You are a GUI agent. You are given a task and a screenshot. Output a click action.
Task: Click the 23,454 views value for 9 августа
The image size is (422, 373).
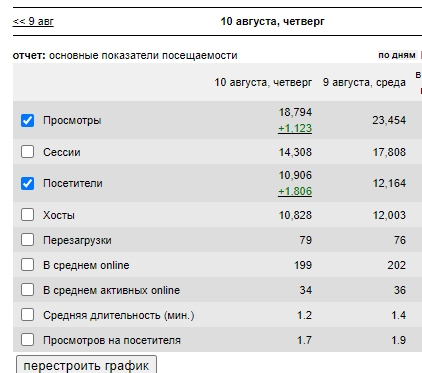click(x=389, y=120)
